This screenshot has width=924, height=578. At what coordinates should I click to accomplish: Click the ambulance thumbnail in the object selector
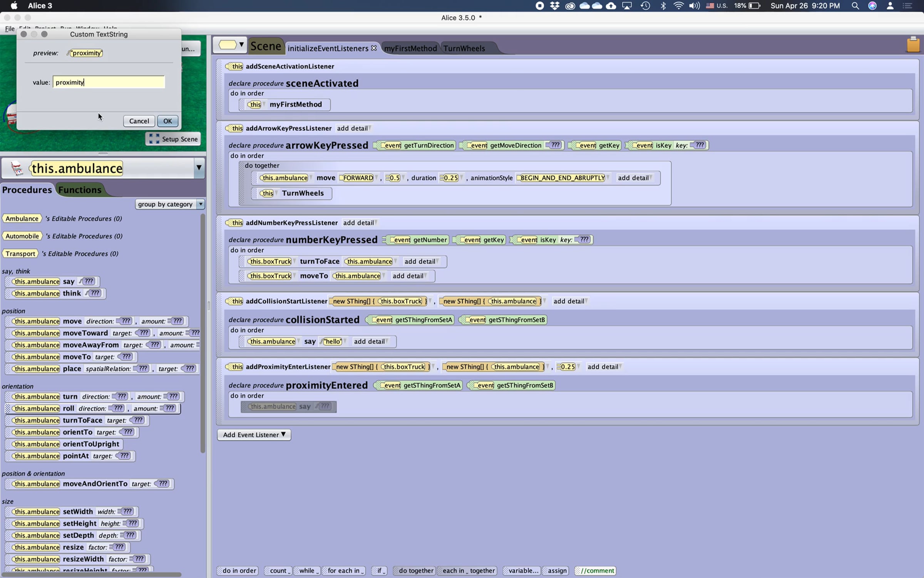click(x=17, y=168)
